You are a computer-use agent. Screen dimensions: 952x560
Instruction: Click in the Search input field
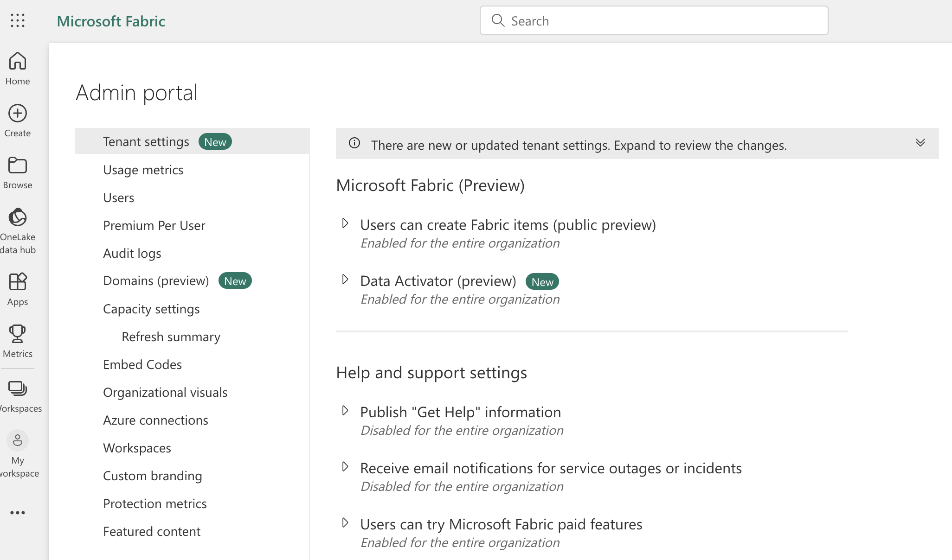pyautogui.click(x=654, y=20)
